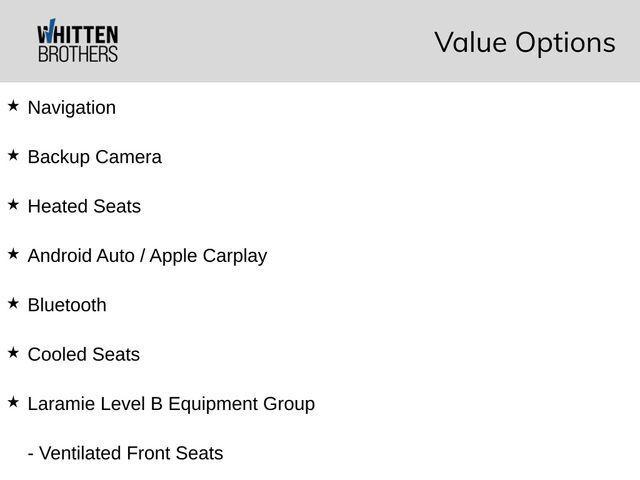Click the star icon beside Cooled Seats
The image size is (640, 480).
click(13, 353)
